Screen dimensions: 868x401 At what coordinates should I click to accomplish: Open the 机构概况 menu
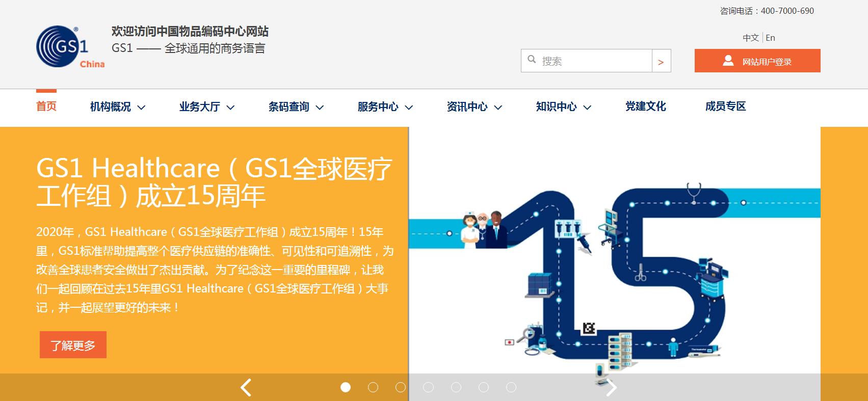111,106
